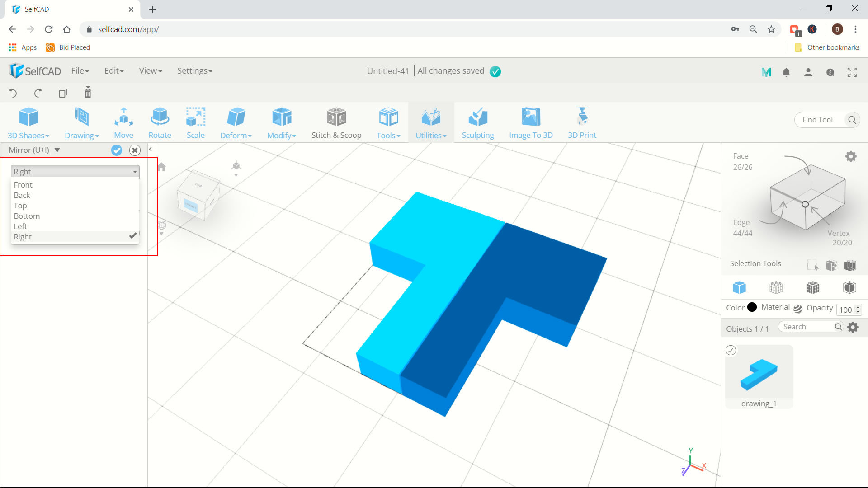Open the 3D Print tool
Image resolution: width=868 pixels, height=488 pixels.
[582, 123]
